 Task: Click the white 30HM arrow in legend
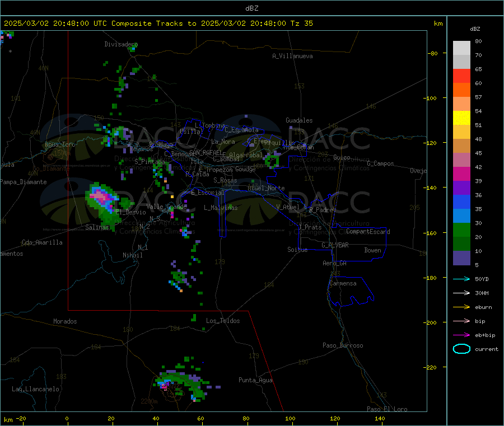[x=461, y=293]
